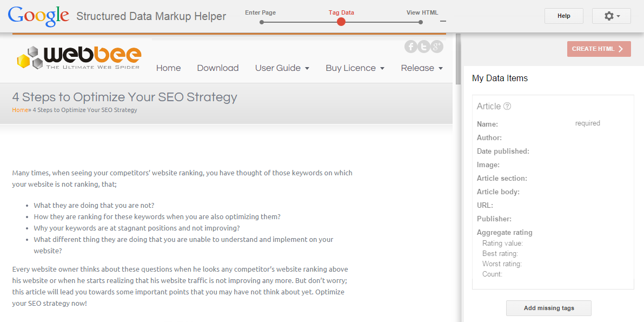This screenshot has height=322, width=644.
Task: Click the 'URL:' data item label
Action: 485,206
